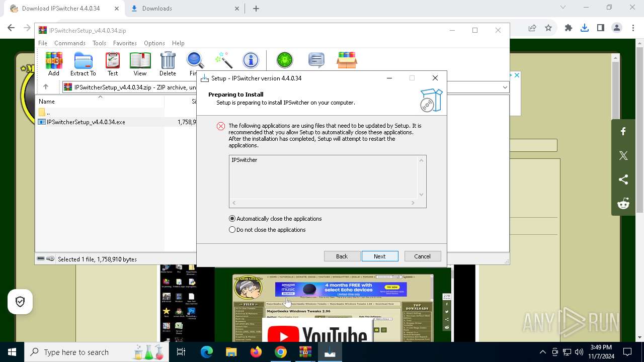Open WinRAR from the taskbar

pyautogui.click(x=305, y=352)
